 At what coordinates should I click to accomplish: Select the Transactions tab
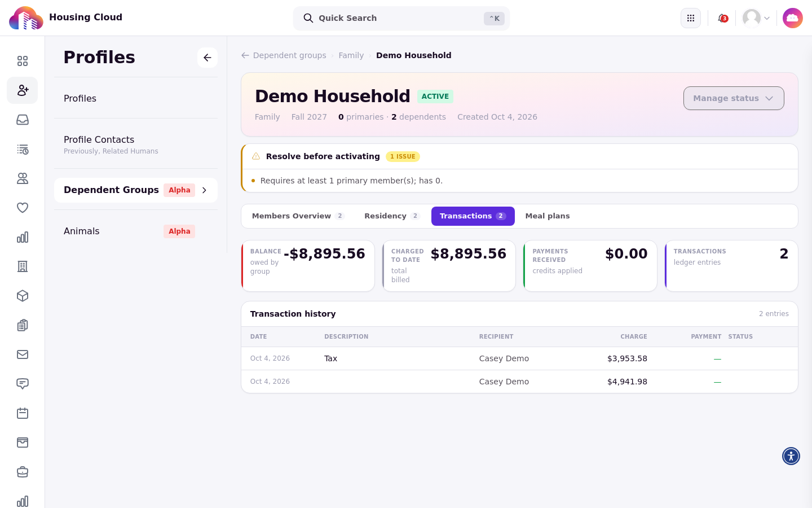[x=473, y=216]
